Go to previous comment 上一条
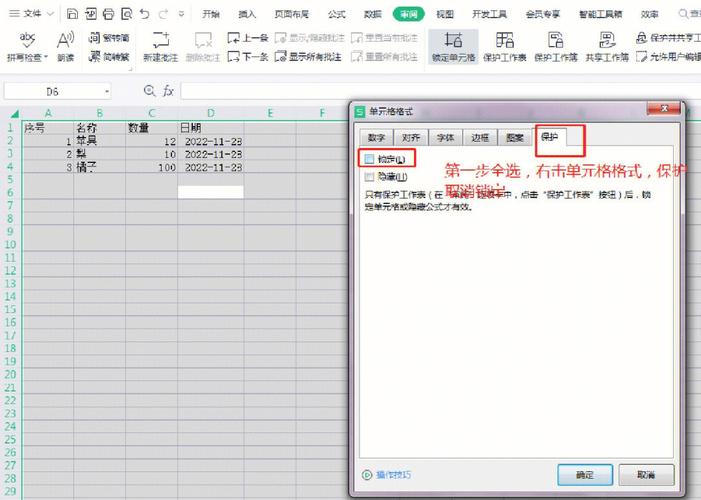Screen dimensions: 701x500 [x=248, y=38]
